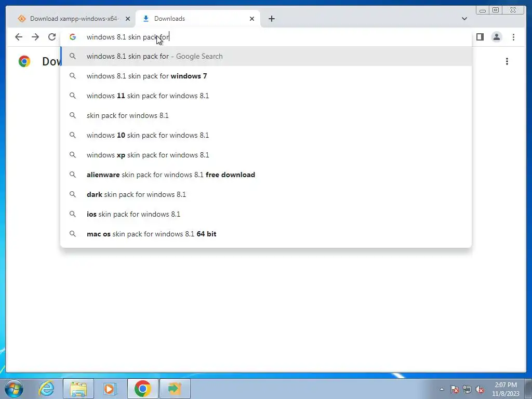Click search icon beside 'windows 8.1 skin pack for windows 7'
Viewport: 532px width, 399px height.
pyautogui.click(x=73, y=76)
